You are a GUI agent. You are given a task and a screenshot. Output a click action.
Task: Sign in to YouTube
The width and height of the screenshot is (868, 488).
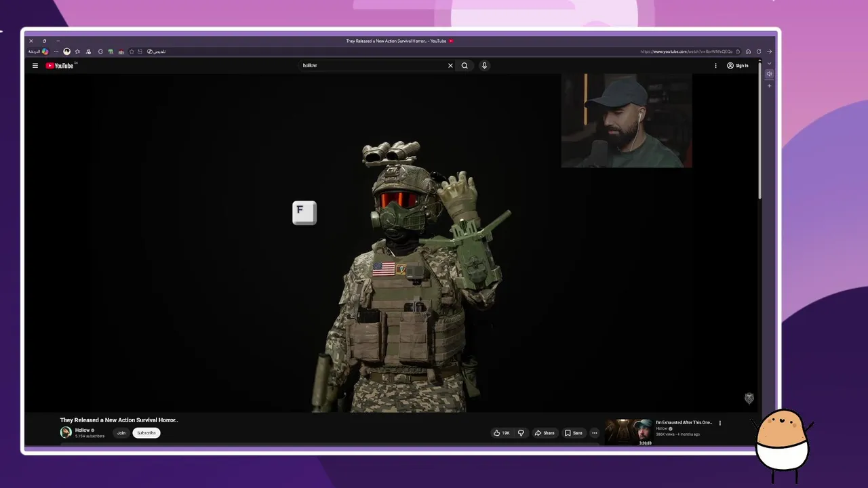click(738, 66)
